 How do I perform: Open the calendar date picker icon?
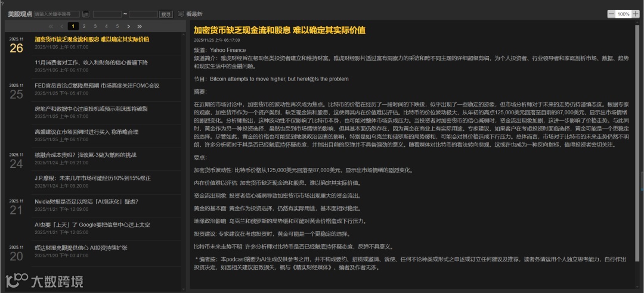click(x=86, y=14)
